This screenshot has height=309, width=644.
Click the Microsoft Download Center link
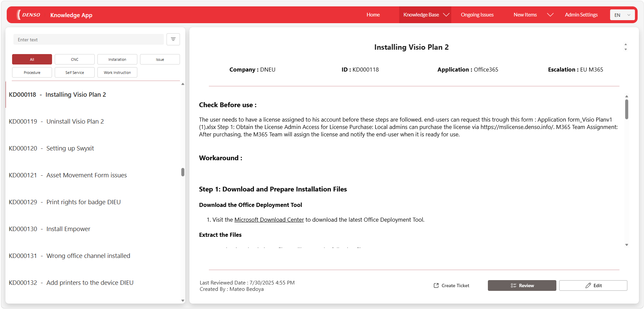click(269, 220)
